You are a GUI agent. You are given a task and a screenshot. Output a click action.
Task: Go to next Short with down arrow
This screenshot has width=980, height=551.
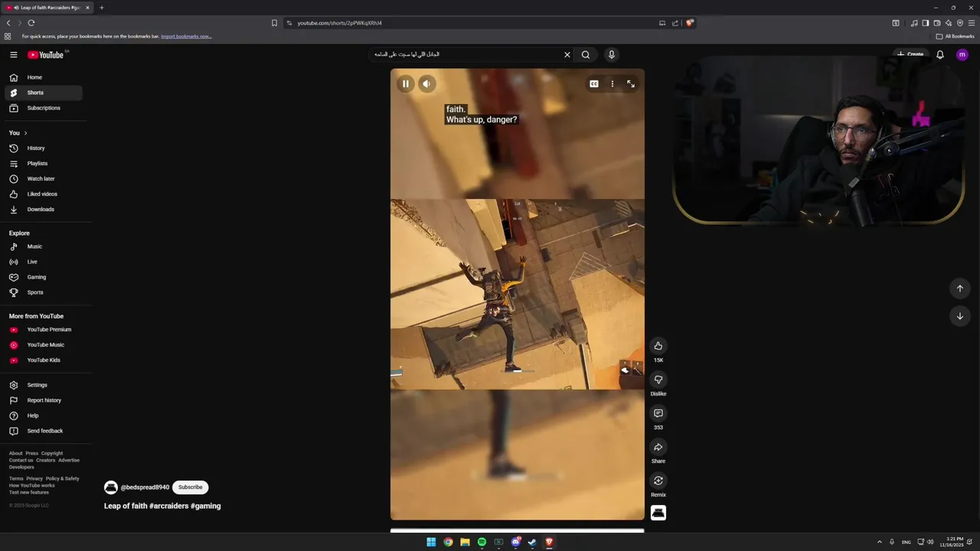(x=960, y=316)
